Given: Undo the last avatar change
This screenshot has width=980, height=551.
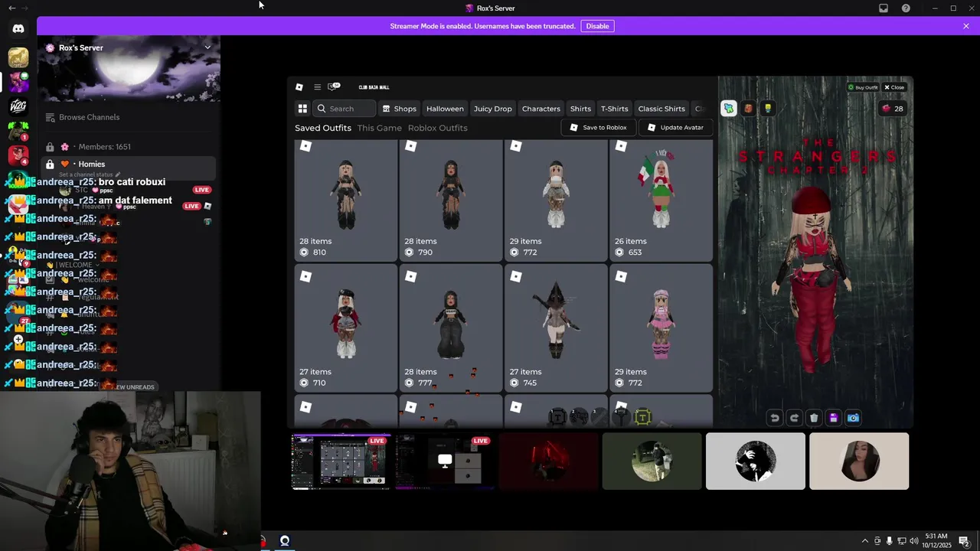Looking at the screenshot, I should [774, 418].
